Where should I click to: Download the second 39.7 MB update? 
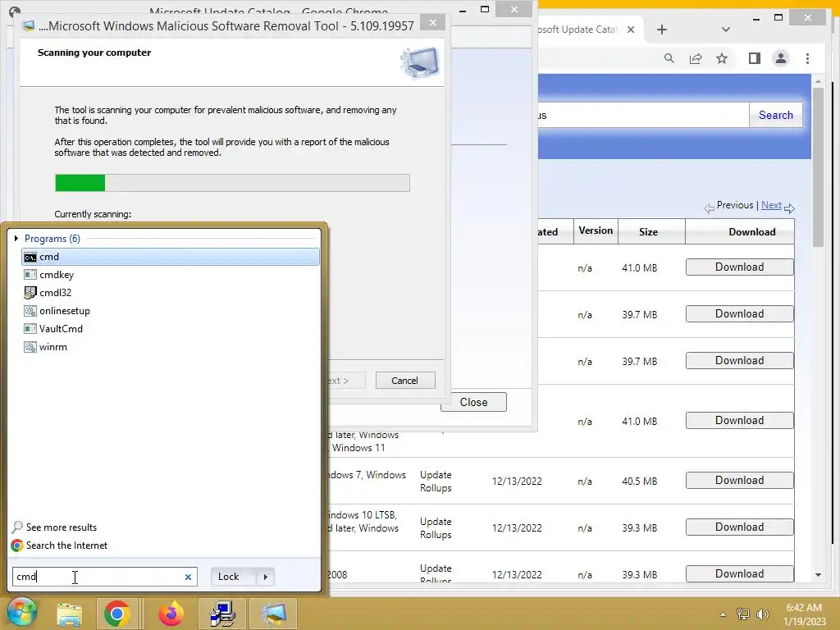[740, 361]
